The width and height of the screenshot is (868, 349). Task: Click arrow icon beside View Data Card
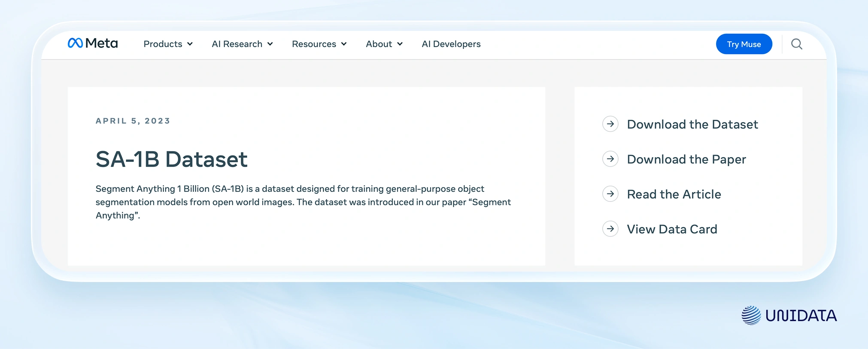pos(610,229)
